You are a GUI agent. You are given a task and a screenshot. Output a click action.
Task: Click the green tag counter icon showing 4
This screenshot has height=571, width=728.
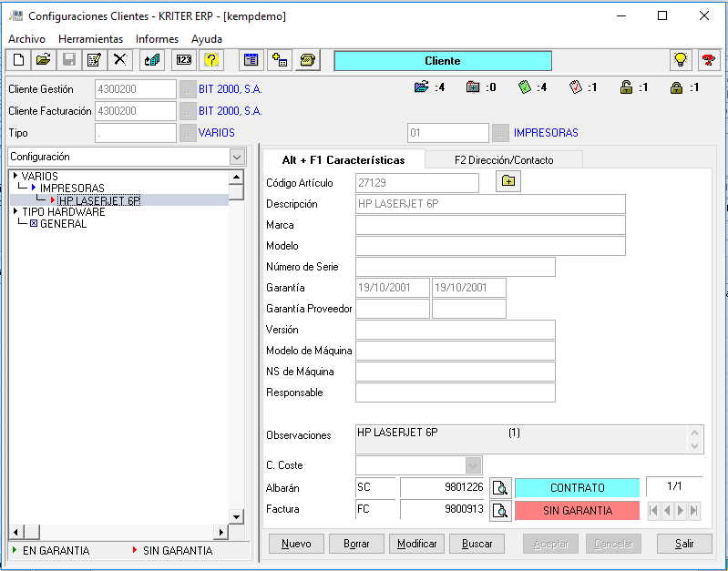tap(524, 87)
